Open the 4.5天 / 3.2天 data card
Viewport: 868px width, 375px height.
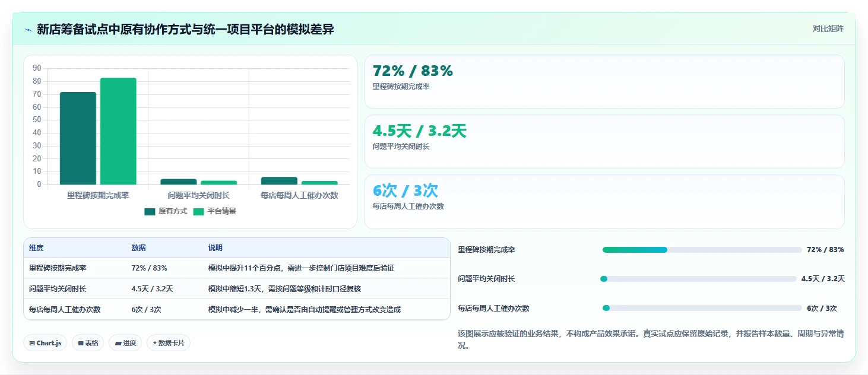point(604,141)
